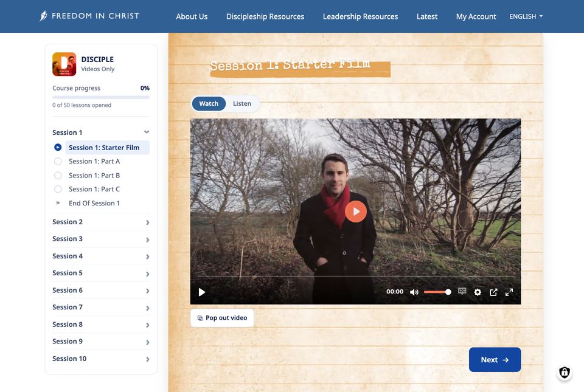Mark Session 1: Part B circle
This screenshot has height=392, width=584.
(x=58, y=175)
